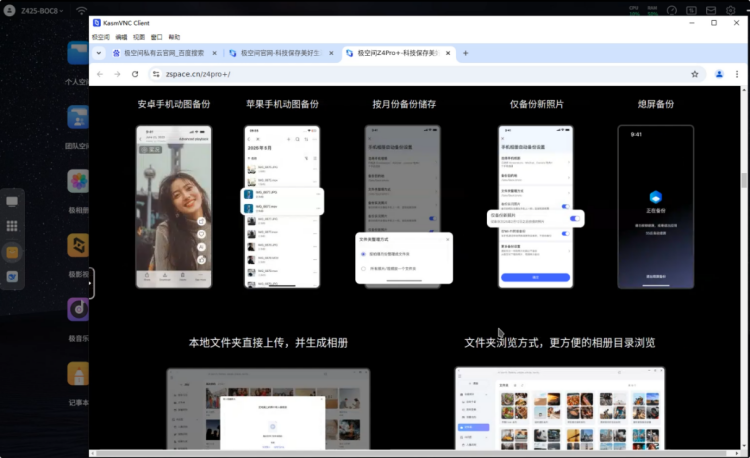Open the 极相册 photo app icon on desktop

click(x=78, y=181)
